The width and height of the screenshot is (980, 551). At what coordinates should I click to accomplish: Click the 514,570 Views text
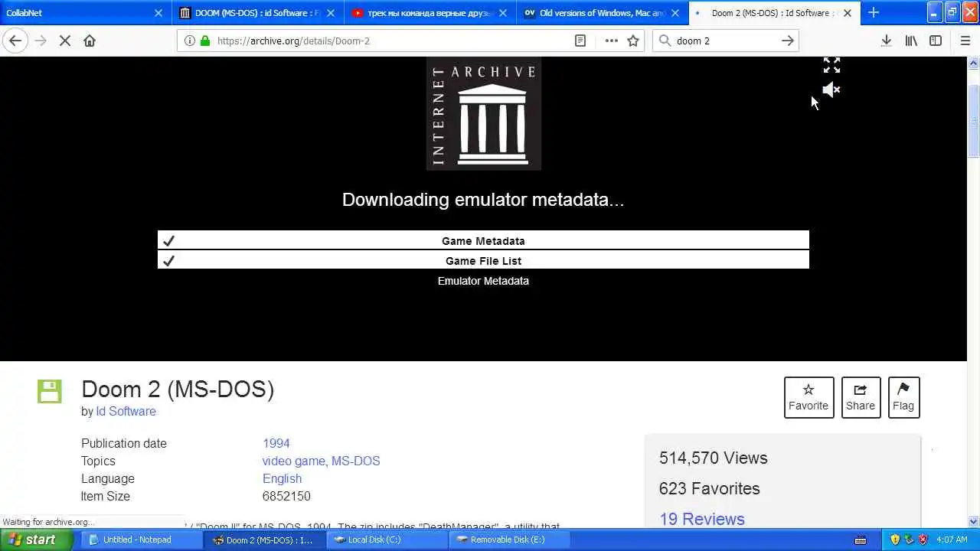click(713, 458)
